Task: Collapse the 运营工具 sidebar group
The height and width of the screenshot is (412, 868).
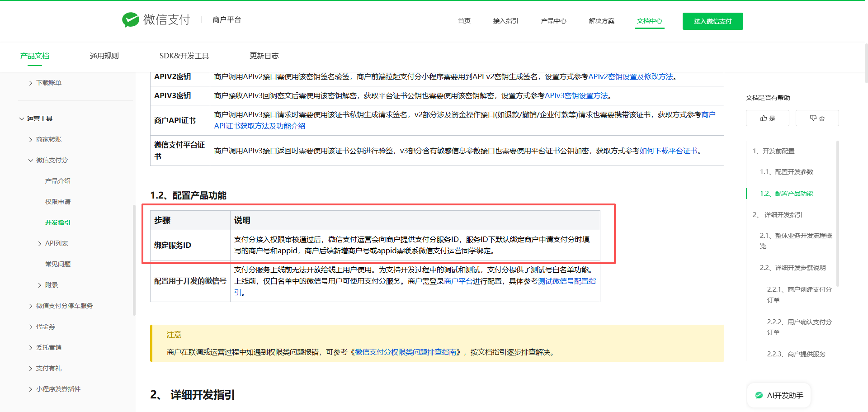Action: click(x=22, y=118)
